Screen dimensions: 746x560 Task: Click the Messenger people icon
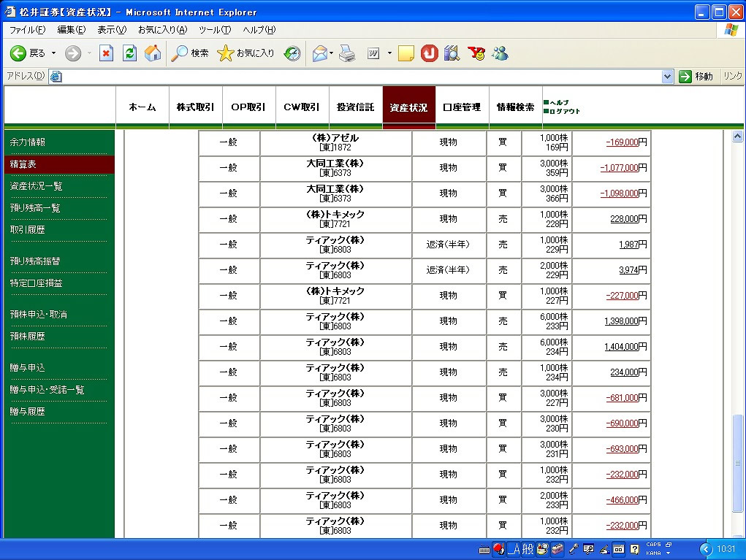500,53
